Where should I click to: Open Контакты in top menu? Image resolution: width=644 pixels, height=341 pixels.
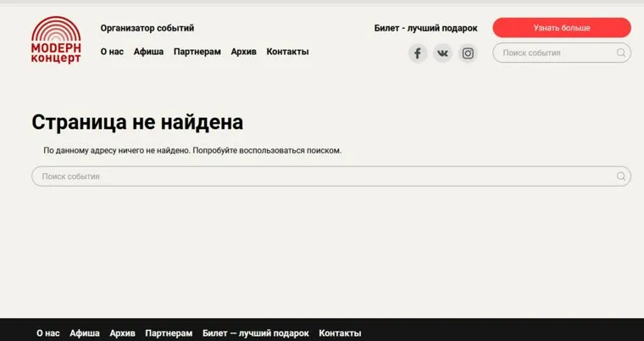pos(287,52)
